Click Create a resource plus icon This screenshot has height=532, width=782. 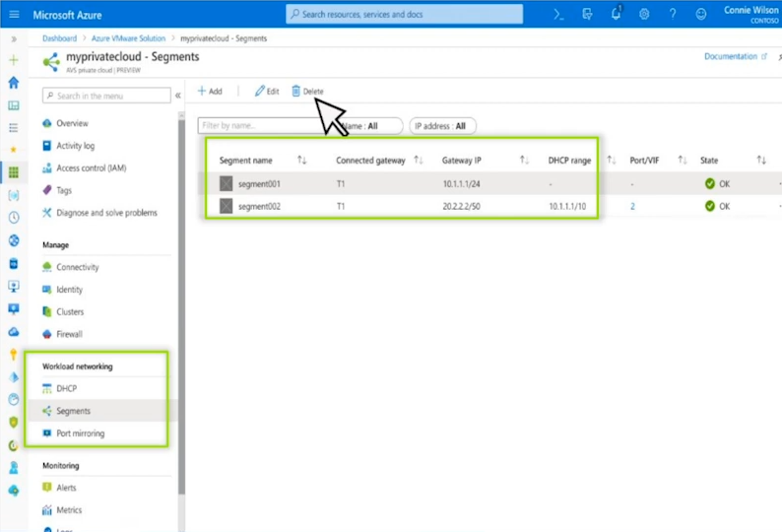(14, 60)
